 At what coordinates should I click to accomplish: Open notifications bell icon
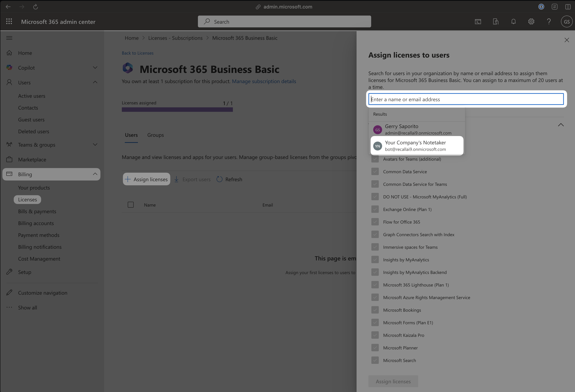tap(513, 22)
